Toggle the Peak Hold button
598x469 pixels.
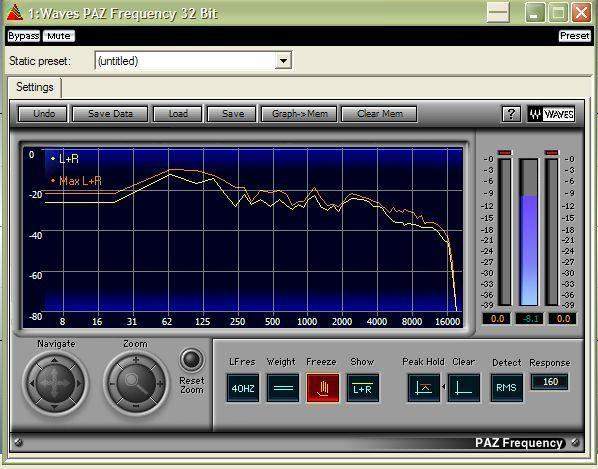coord(423,388)
